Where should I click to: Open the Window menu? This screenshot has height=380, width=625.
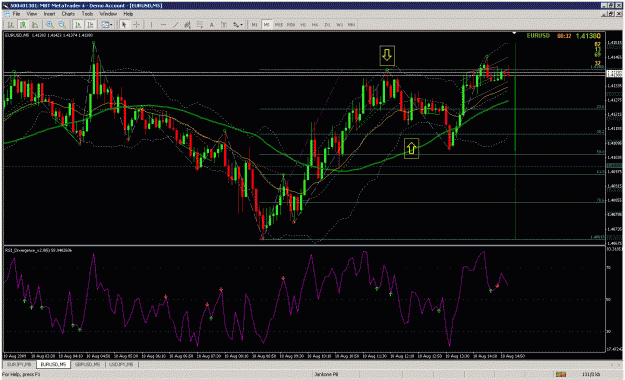(x=108, y=14)
